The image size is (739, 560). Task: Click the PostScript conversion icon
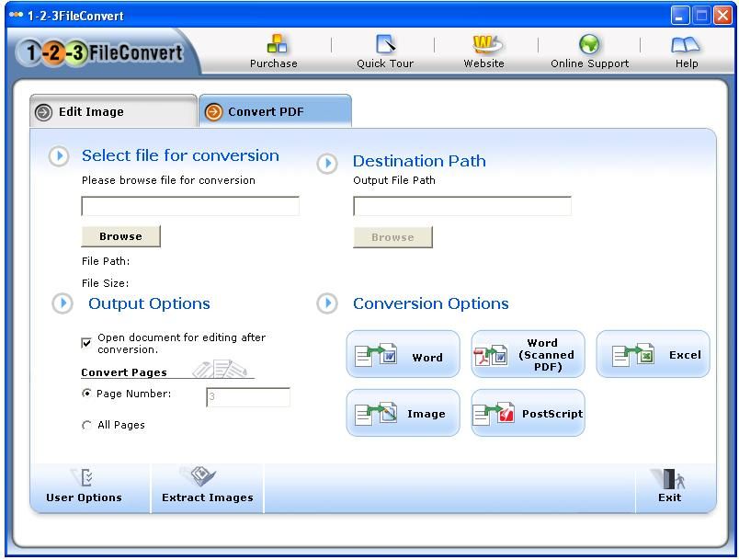494,414
